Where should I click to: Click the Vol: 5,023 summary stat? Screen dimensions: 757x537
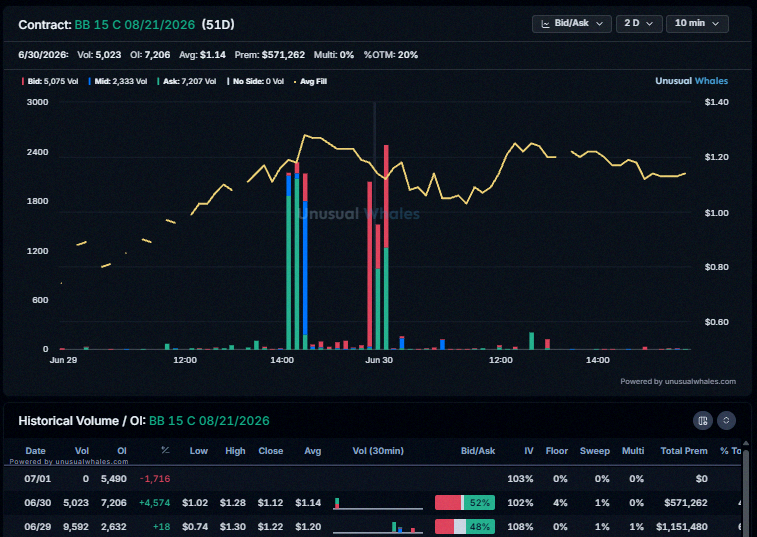coord(99,55)
